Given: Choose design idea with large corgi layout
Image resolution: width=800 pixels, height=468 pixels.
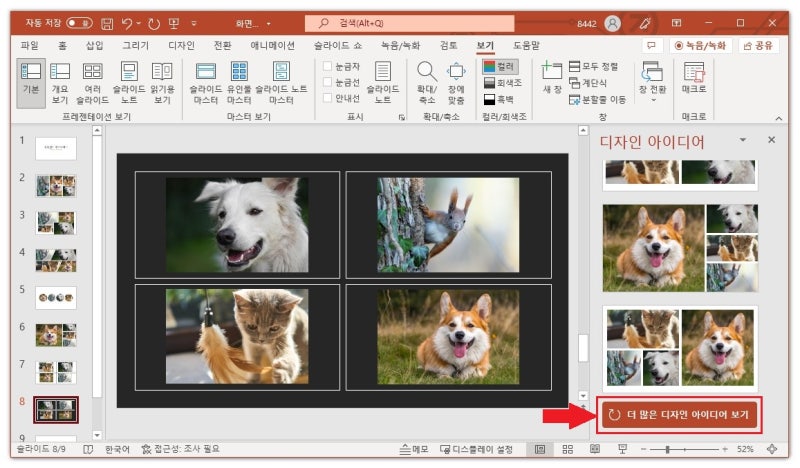Looking at the screenshot, I should click(x=680, y=248).
